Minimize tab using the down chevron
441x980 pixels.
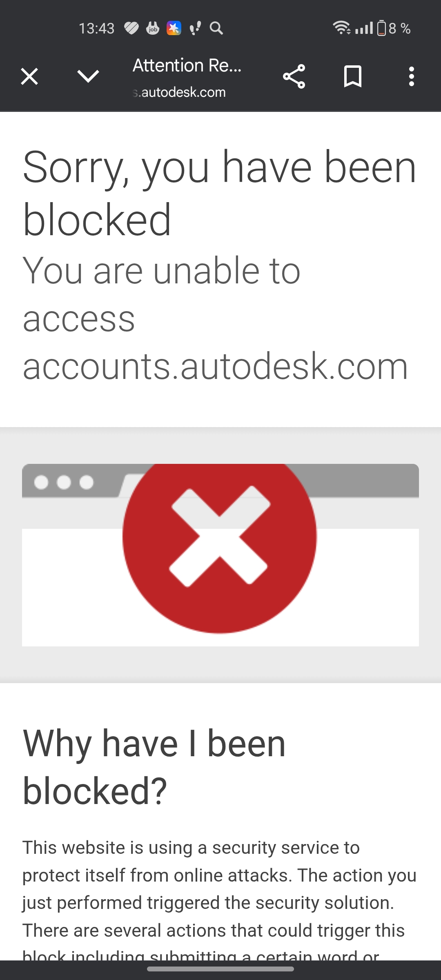[88, 76]
